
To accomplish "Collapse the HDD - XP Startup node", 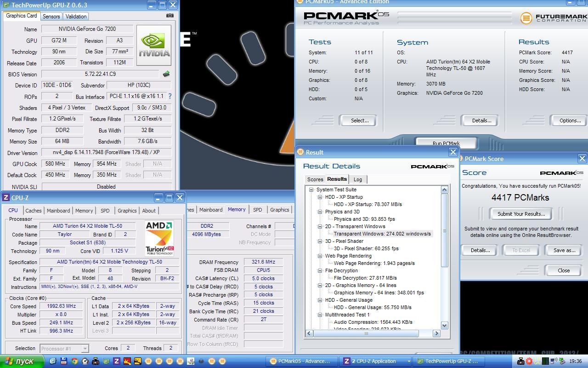I will pyautogui.click(x=320, y=197).
